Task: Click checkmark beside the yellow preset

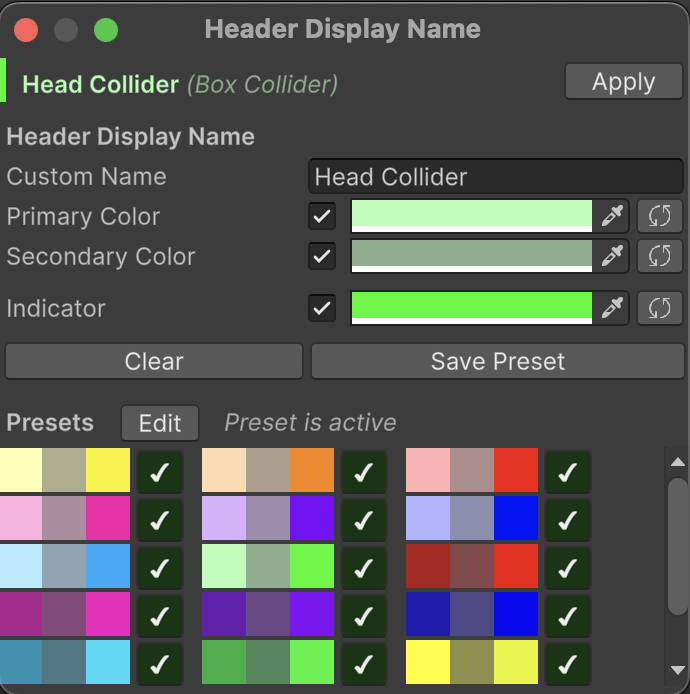Action: point(159,472)
